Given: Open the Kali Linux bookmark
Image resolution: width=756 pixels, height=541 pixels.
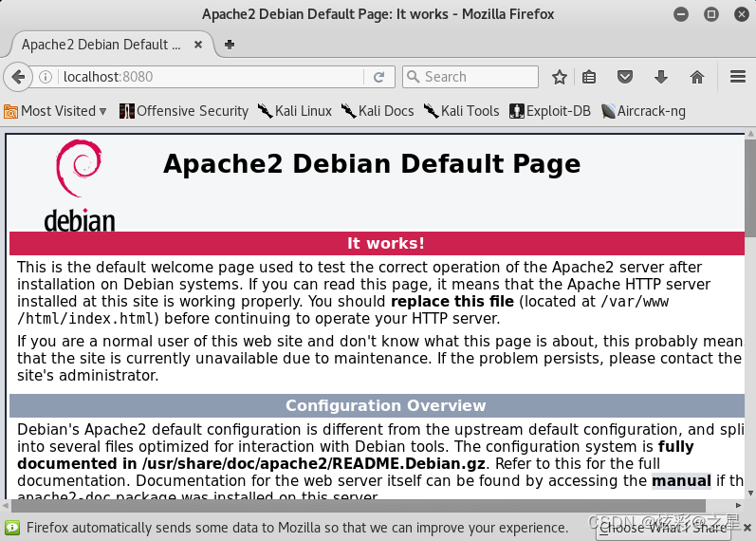Looking at the screenshot, I should [x=295, y=111].
